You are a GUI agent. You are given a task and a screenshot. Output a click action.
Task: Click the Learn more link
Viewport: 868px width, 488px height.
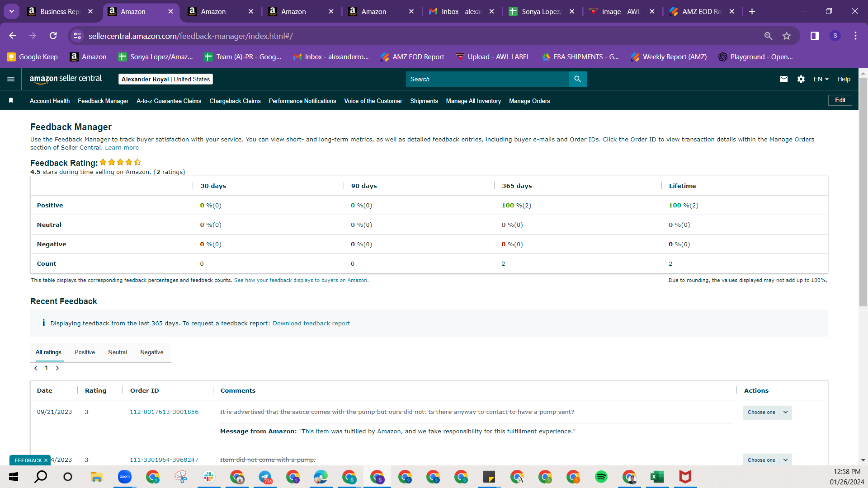122,148
